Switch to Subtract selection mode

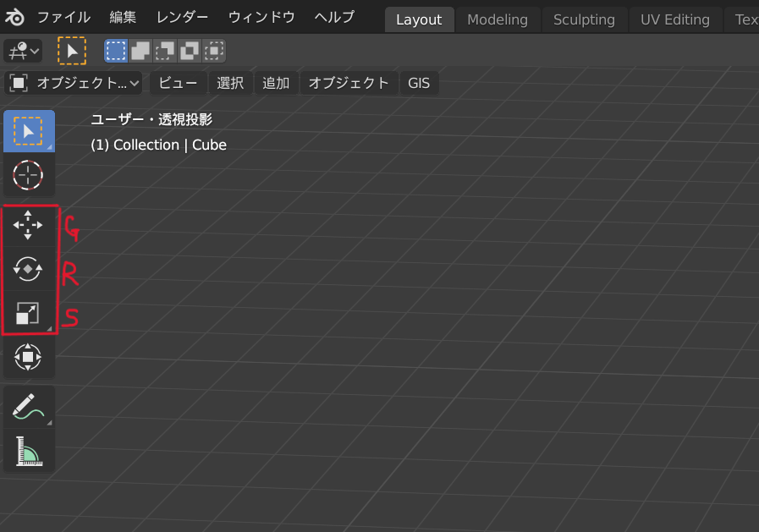click(x=165, y=52)
